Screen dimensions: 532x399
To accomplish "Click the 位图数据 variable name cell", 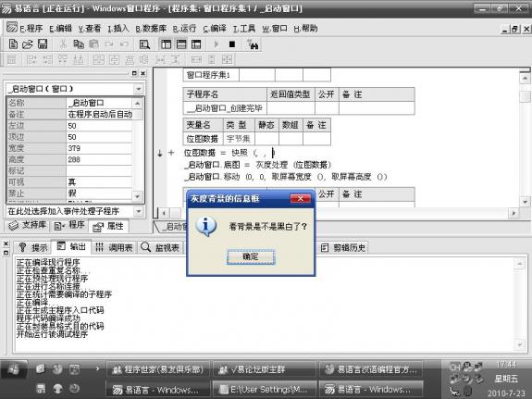I will click(203, 139).
